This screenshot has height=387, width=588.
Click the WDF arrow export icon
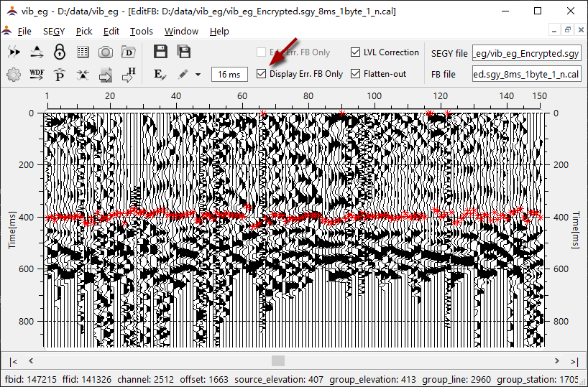tap(37, 75)
